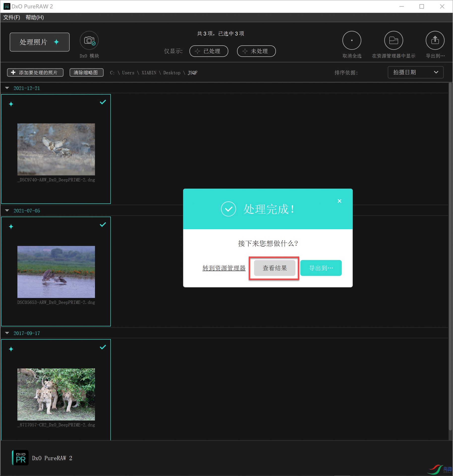Click the show in Explorer folder icon
This screenshot has height=476, width=453.
(x=393, y=40)
